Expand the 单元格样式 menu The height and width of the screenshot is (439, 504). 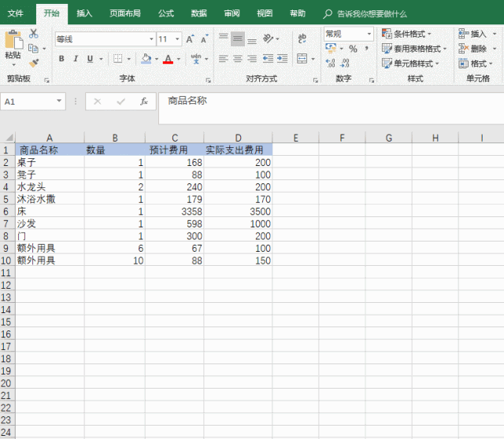[x=410, y=63]
